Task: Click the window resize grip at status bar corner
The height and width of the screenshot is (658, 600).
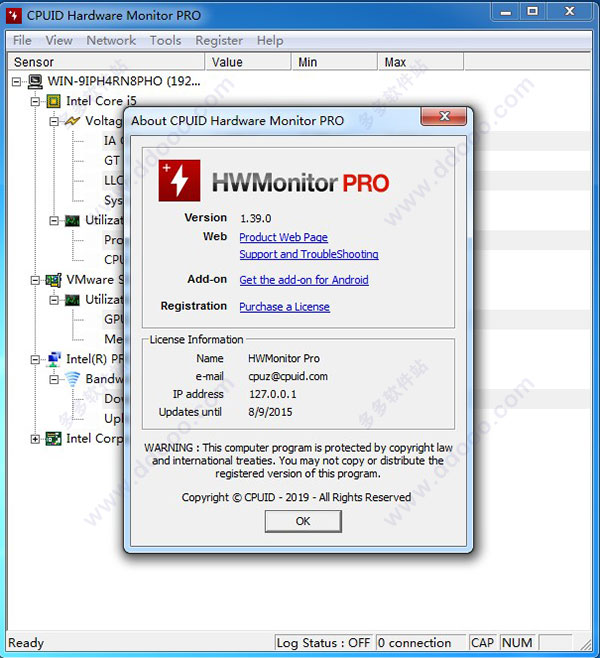Action: [586, 645]
